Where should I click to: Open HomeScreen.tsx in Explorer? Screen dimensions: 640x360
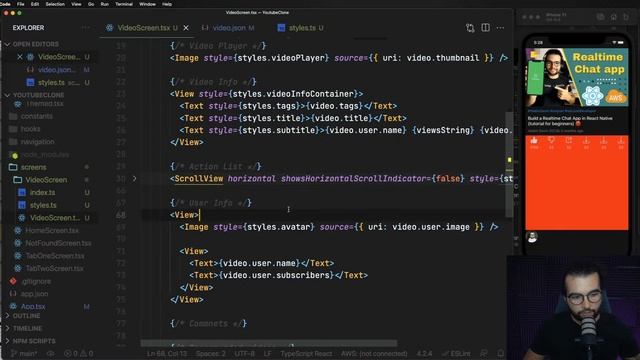(52, 231)
